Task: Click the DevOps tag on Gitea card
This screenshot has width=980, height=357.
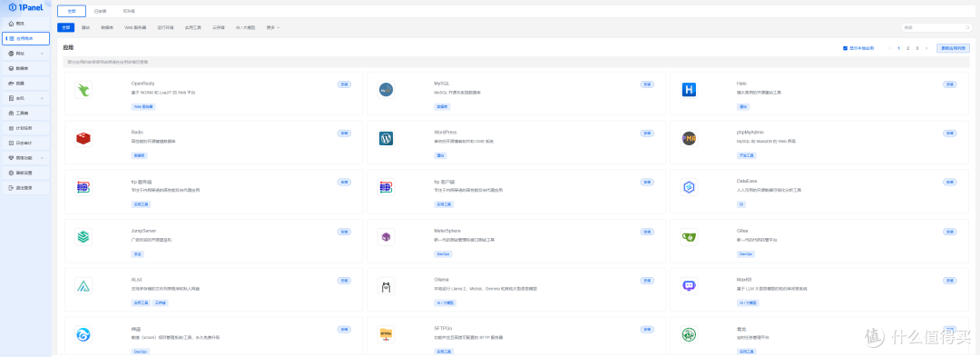Action: 746,254
